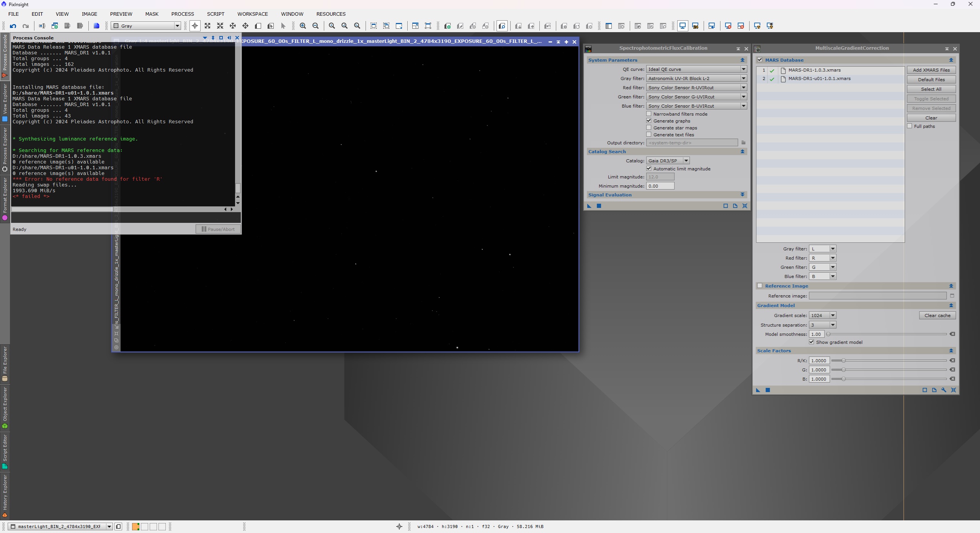This screenshot has width=980, height=533.
Task: Select MARS-DR1-u01-1.0.1.xmars row in list
Action: (x=830, y=79)
